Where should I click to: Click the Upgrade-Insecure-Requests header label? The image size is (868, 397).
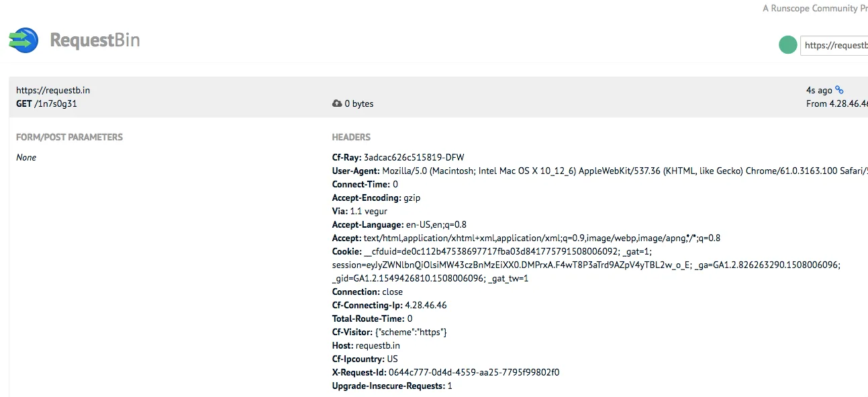pos(388,386)
